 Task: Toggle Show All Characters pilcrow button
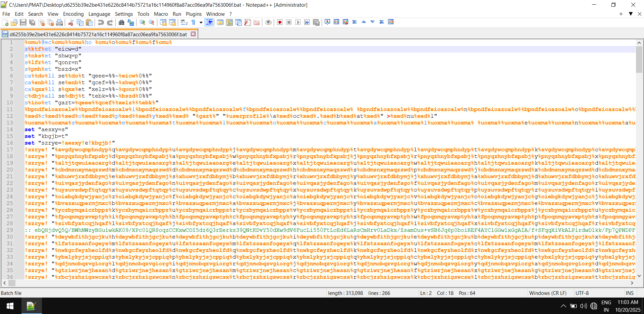pyautogui.click(x=194, y=22)
